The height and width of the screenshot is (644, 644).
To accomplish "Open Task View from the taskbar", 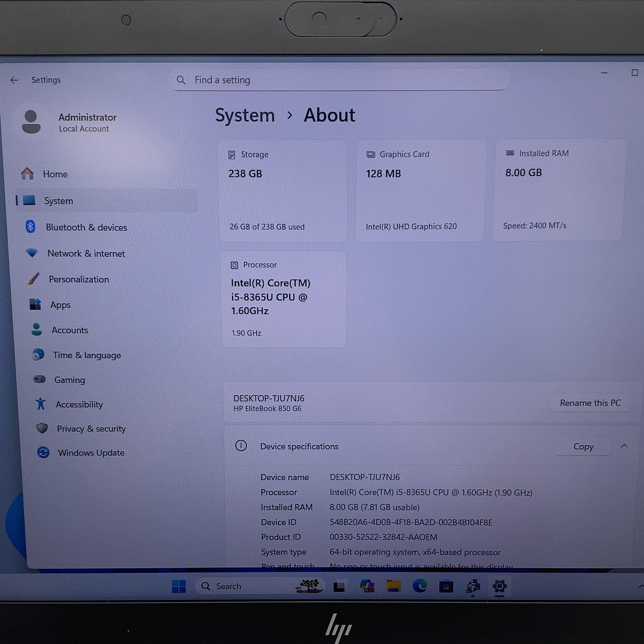I will (x=339, y=586).
